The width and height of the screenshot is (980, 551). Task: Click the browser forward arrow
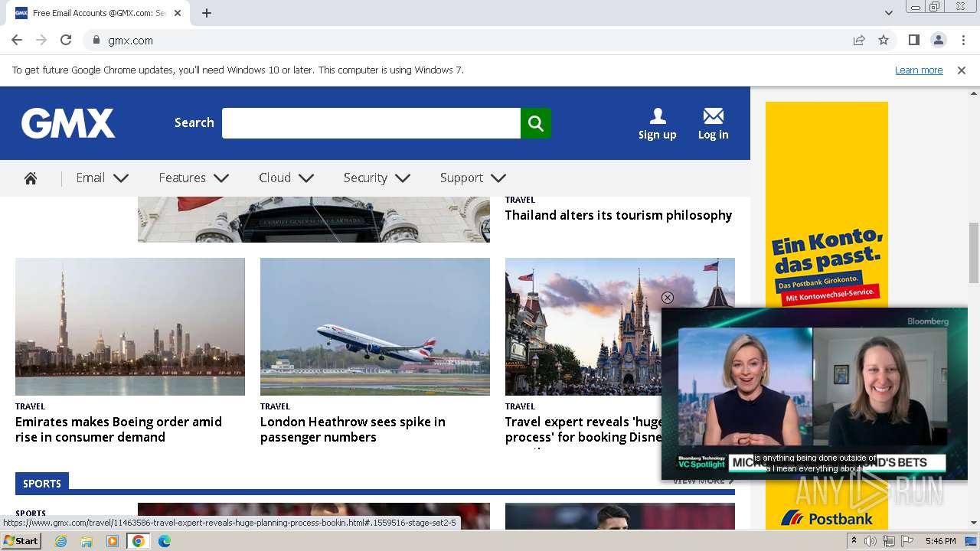click(41, 40)
